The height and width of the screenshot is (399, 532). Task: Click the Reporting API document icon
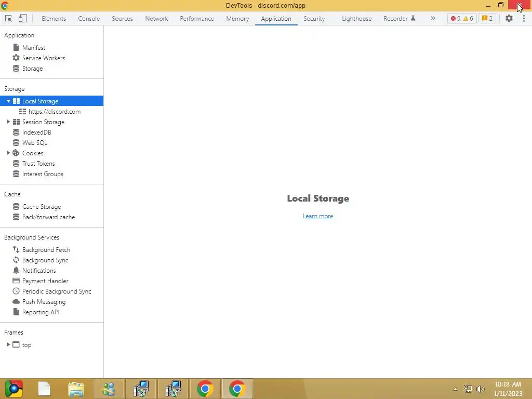coord(16,312)
